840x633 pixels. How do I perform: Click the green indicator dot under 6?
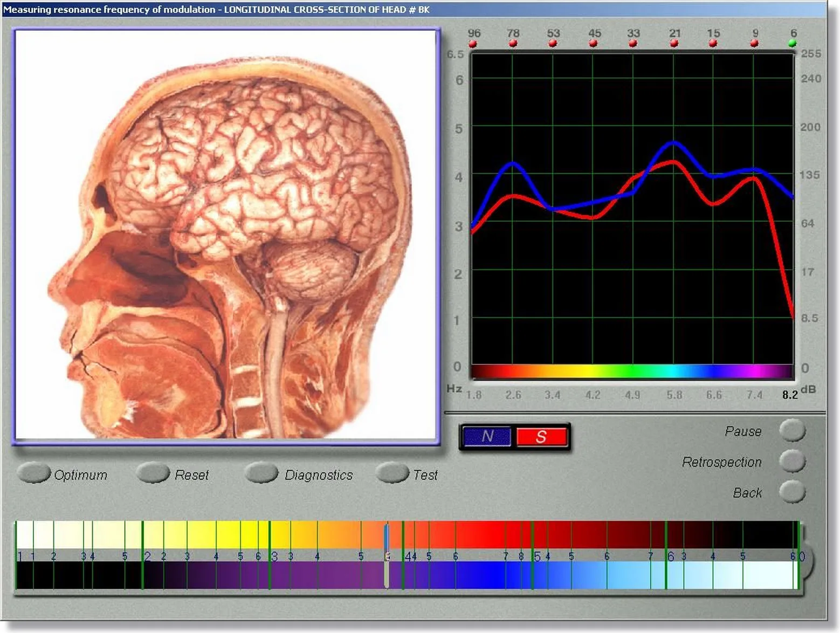[793, 44]
